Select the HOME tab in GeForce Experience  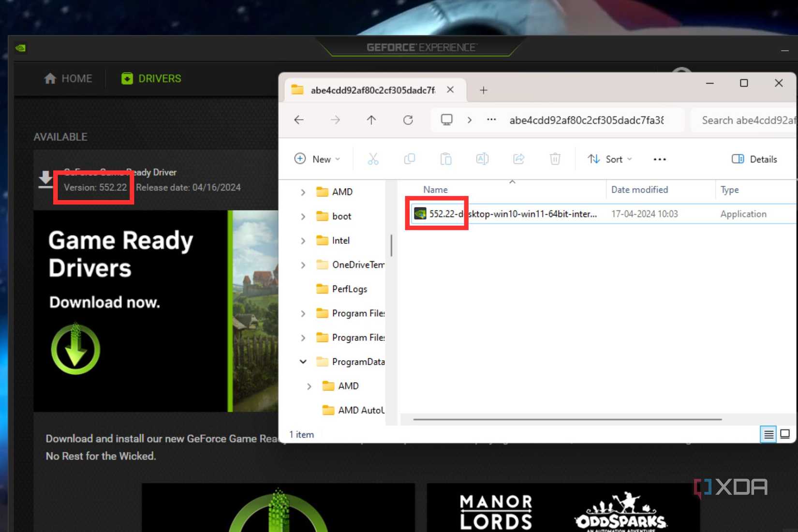pos(67,78)
